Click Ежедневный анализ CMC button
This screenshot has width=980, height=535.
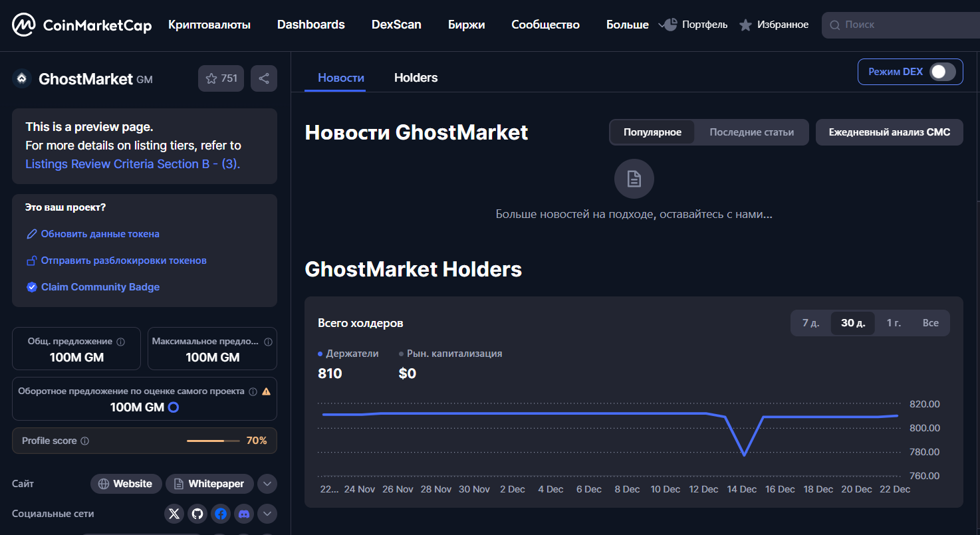click(890, 132)
